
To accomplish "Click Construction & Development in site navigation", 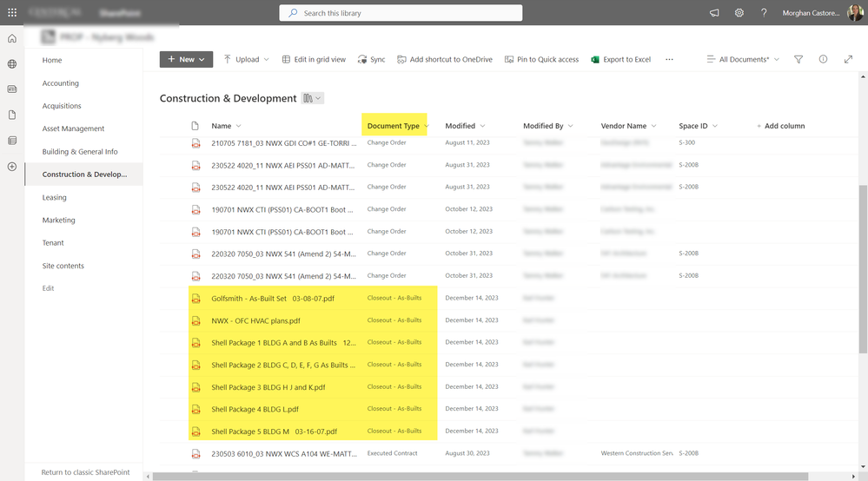I will click(84, 175).
